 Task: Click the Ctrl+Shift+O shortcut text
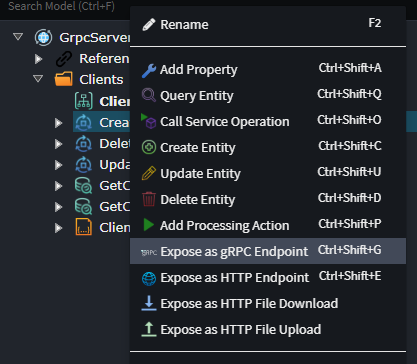349,120
